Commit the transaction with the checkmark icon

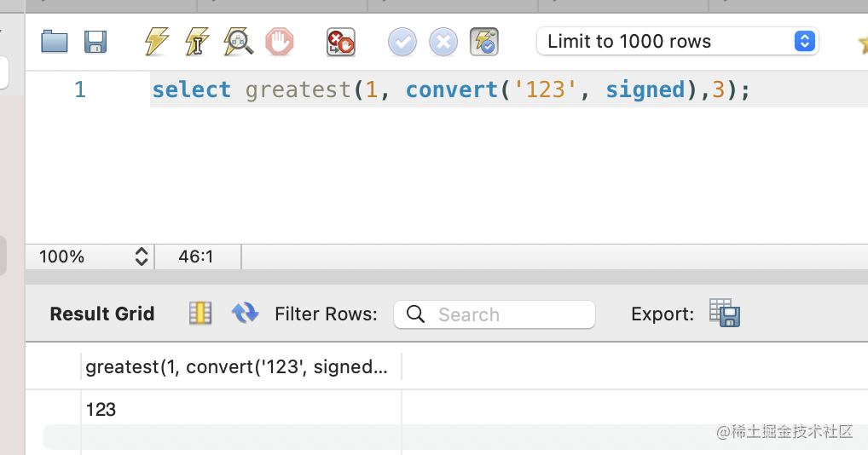[x=402, y=41]
